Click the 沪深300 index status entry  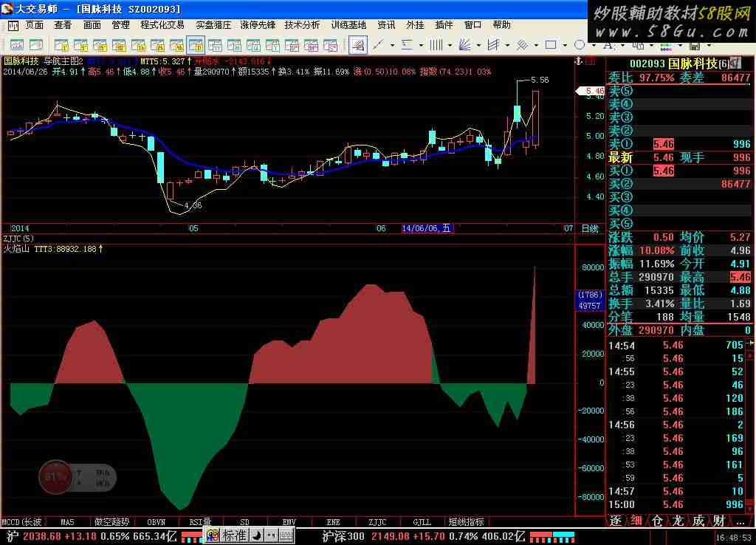tap(425, 536)
